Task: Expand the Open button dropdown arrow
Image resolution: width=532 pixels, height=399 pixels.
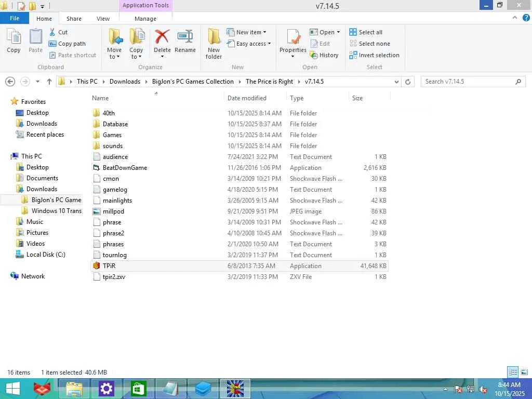Action: [x=338, y=32]
